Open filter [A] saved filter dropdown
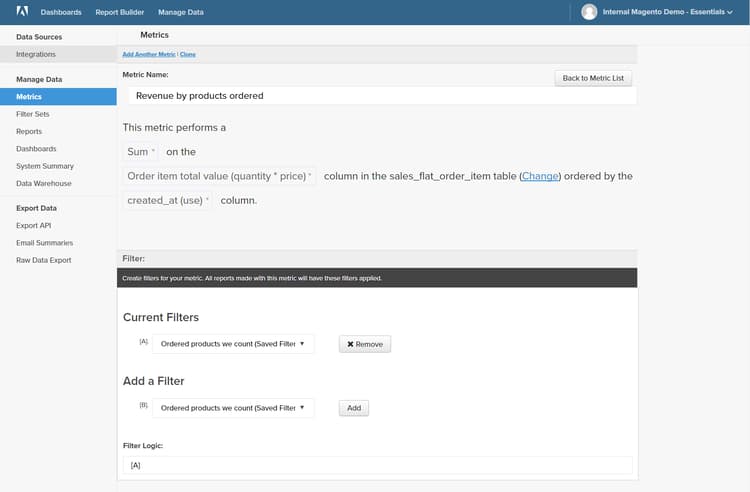Image resolution: width=750 pixels, height=492 pixels. coord(233,344)
